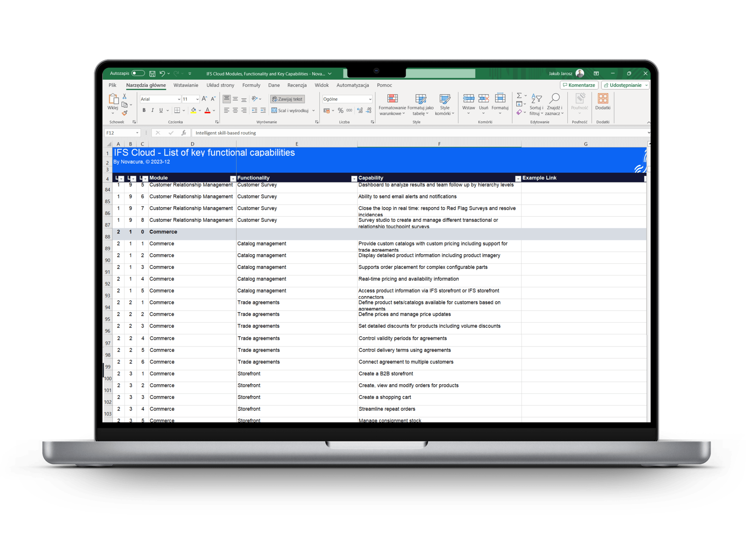Screen dimensions: 756x541
Task: Switch to the Układ strony tab
Action: click(x=220, y=85)
